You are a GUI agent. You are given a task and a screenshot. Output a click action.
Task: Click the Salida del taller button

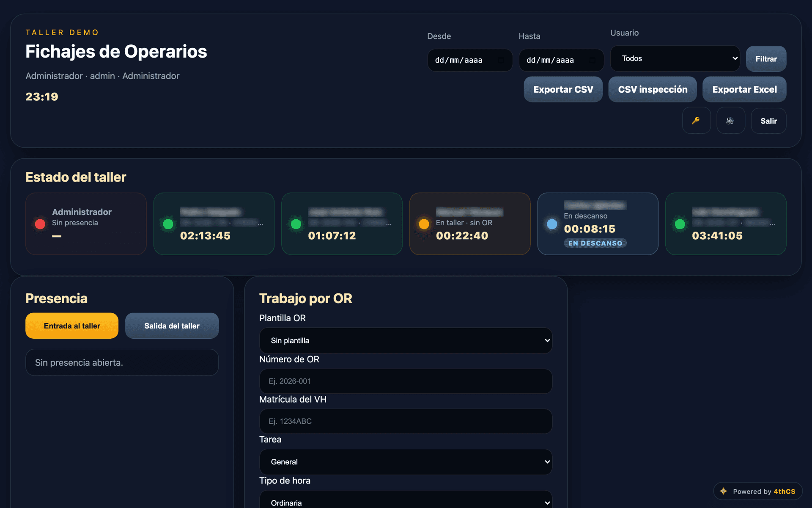click(x=172, y=326)
